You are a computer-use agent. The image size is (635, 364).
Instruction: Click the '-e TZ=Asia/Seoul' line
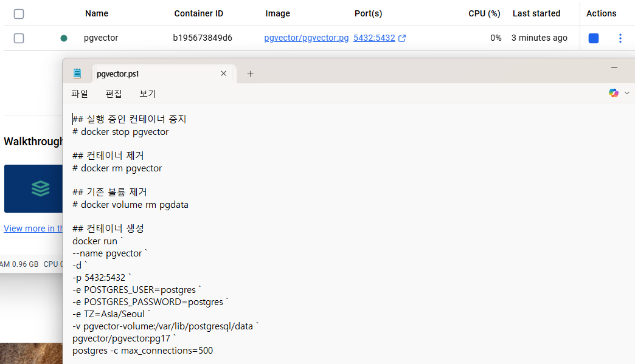(x=111, y=314)
